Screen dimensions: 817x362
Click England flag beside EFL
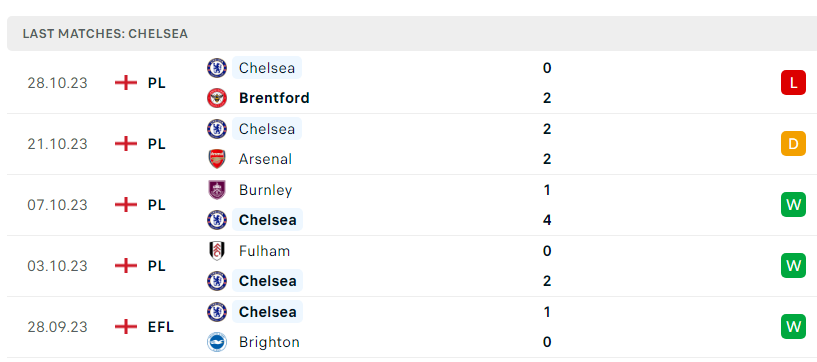coord(126,327)
